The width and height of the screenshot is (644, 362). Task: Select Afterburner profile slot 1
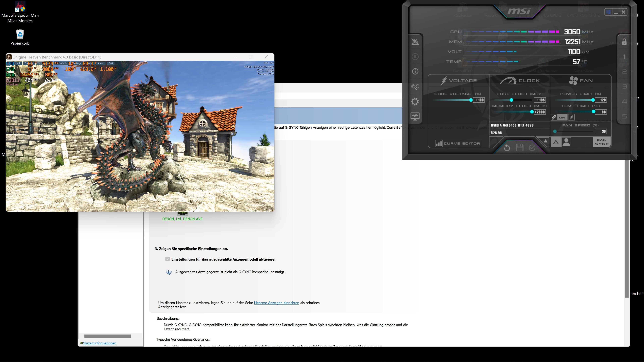624,57
